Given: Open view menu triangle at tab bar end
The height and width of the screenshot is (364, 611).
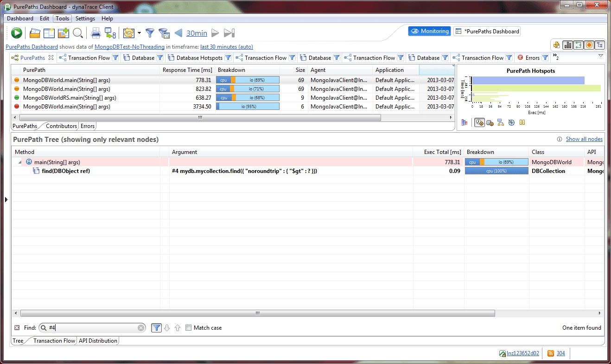Looking at the screenshot, I should pyautogui.click(x=601, y=56).
